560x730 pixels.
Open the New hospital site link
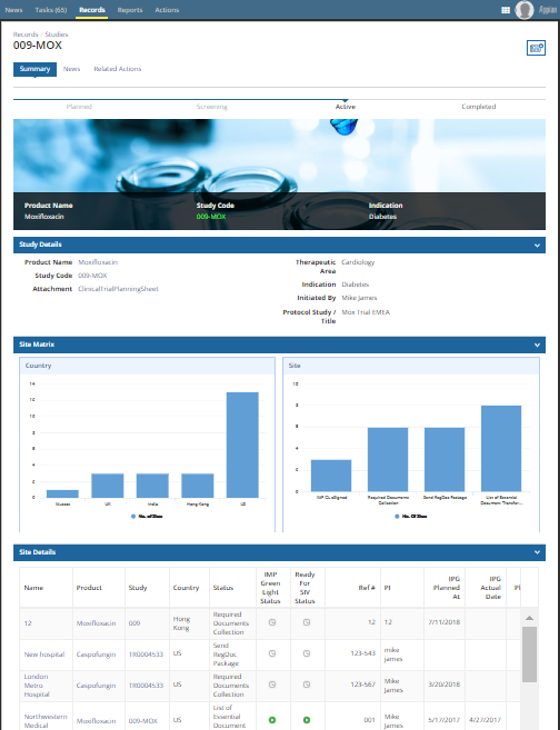tap(44, 654)
